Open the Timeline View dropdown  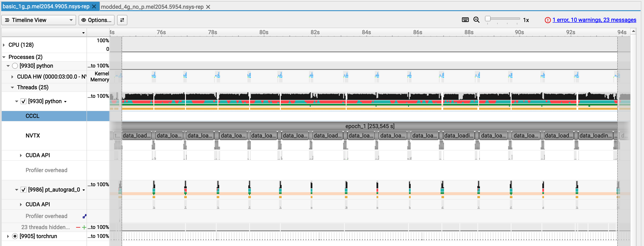[39, 20]
